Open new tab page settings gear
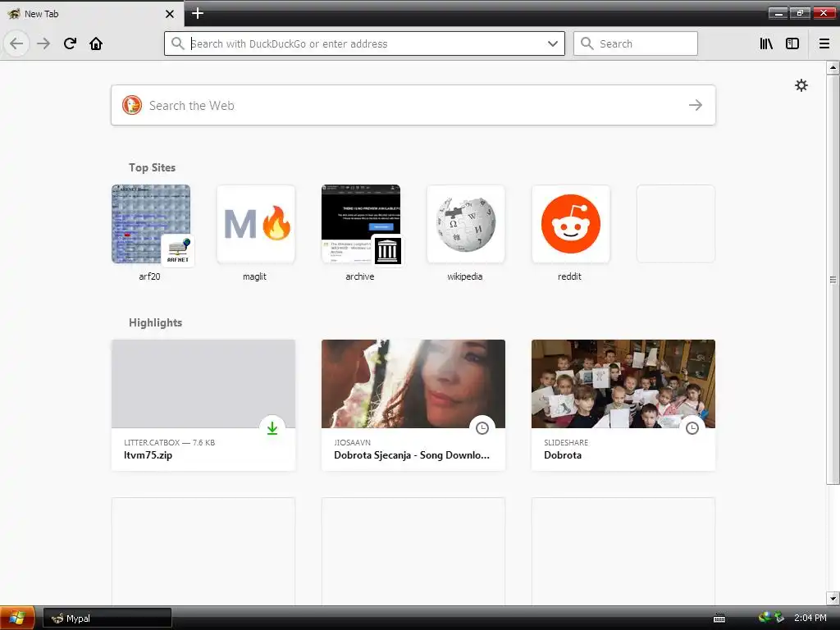Image resolution: width=840 pixels, height=630 pixels. (x=801, y=85)
